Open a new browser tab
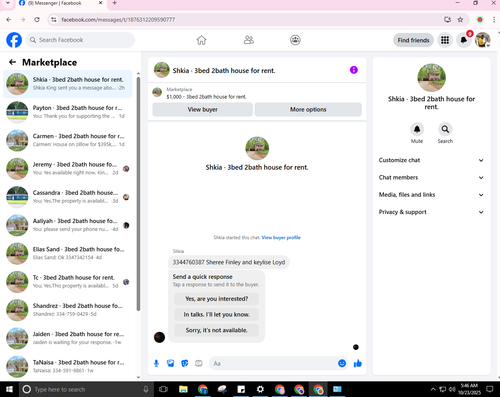The image size is (500, 397). (114, 3)
